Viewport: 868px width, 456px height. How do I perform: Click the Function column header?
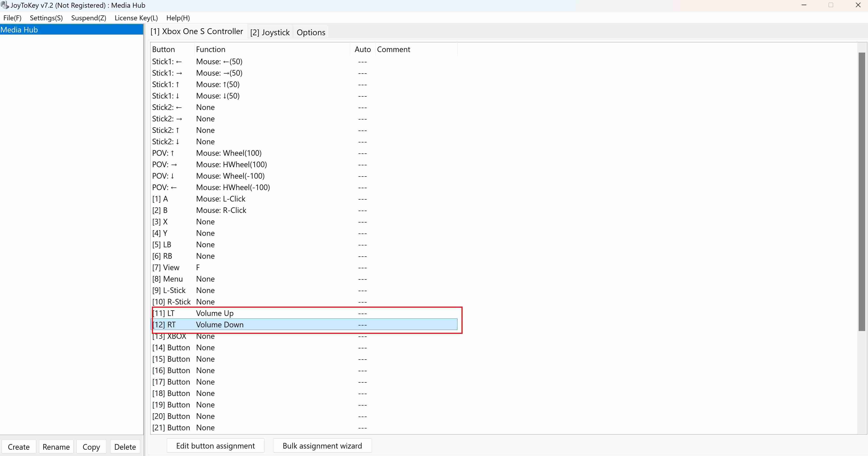tap(272, 49)
